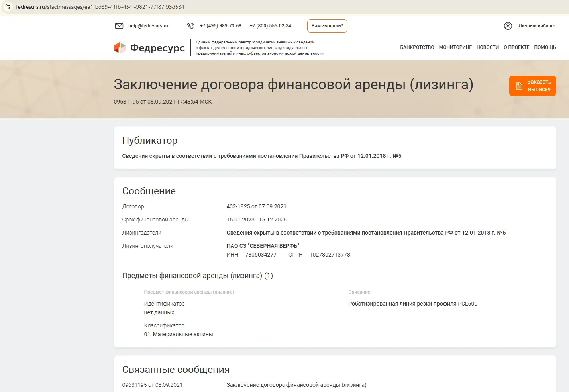Open help@fedresurs.ru email link
The height and width of the screenshot is (392, 569).
click(x=148, y=26)
